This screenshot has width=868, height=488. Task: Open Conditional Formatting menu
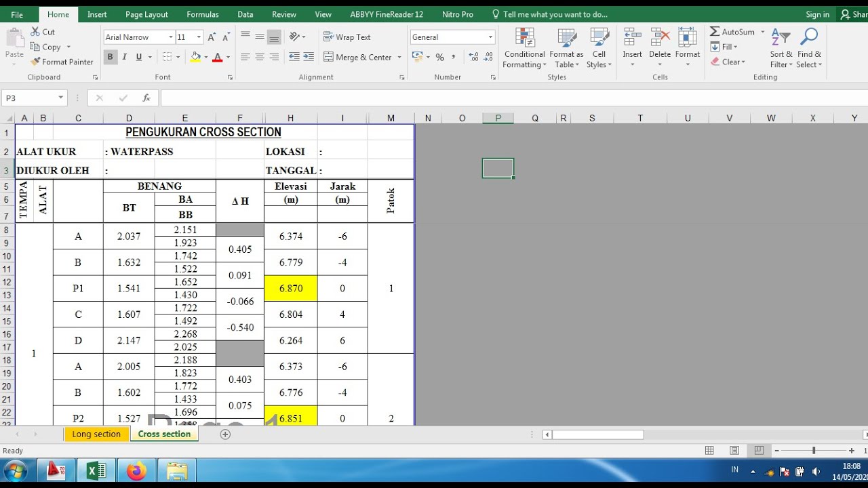(x=524, y=48)
